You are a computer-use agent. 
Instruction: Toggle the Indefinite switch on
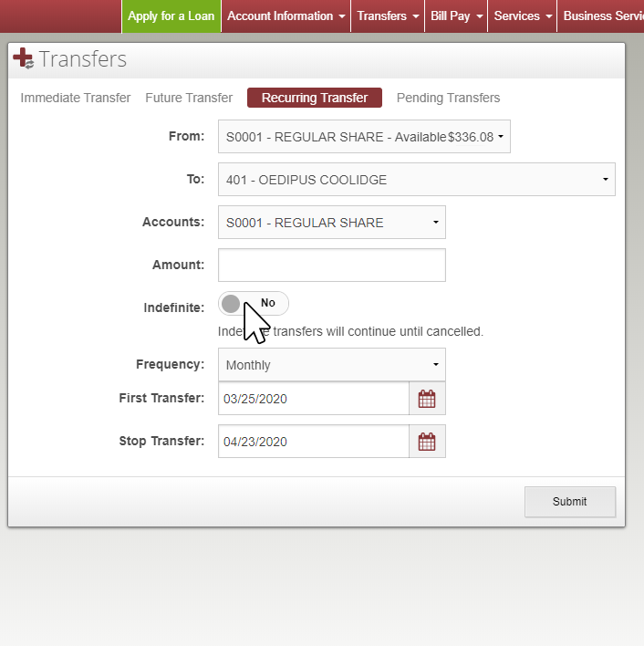click(254, 303)
